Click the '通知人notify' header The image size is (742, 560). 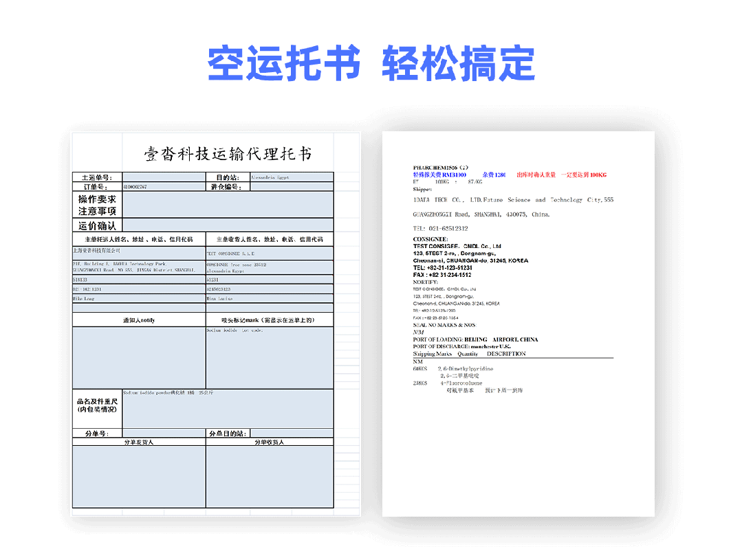coord(139,320)
